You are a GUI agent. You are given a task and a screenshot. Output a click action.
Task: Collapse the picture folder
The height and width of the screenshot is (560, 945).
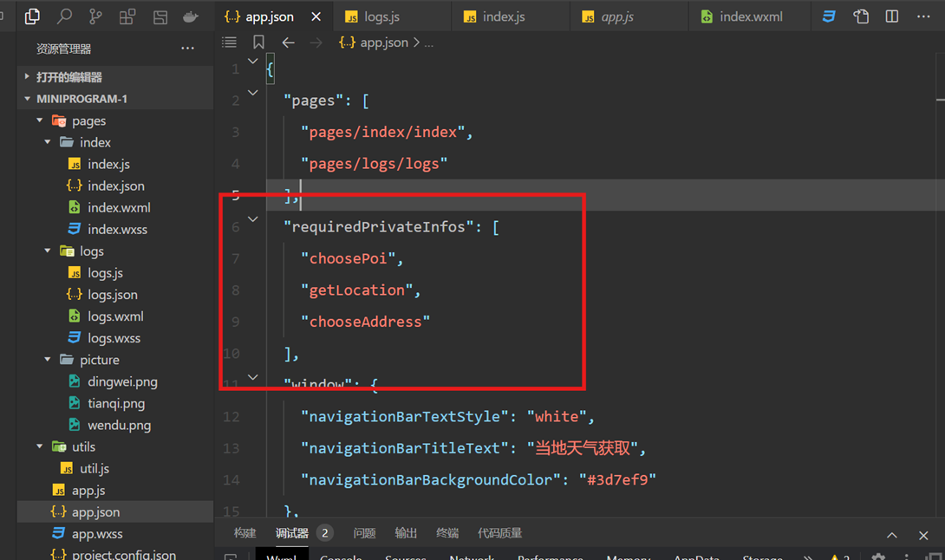tap(48, 359)
